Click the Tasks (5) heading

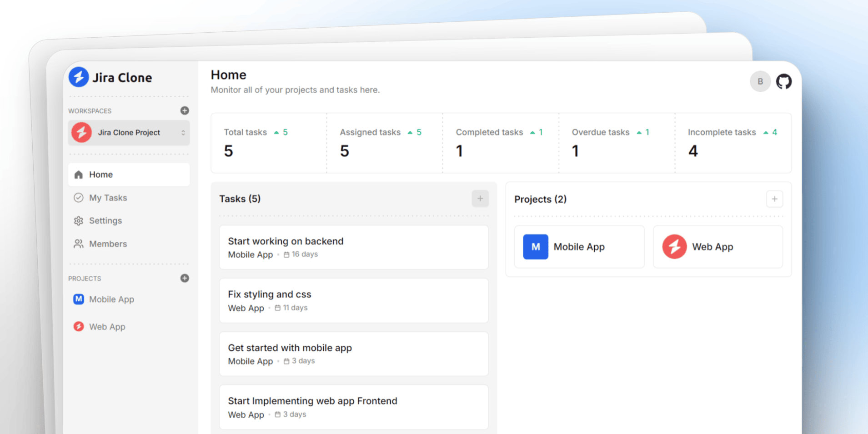240,199
